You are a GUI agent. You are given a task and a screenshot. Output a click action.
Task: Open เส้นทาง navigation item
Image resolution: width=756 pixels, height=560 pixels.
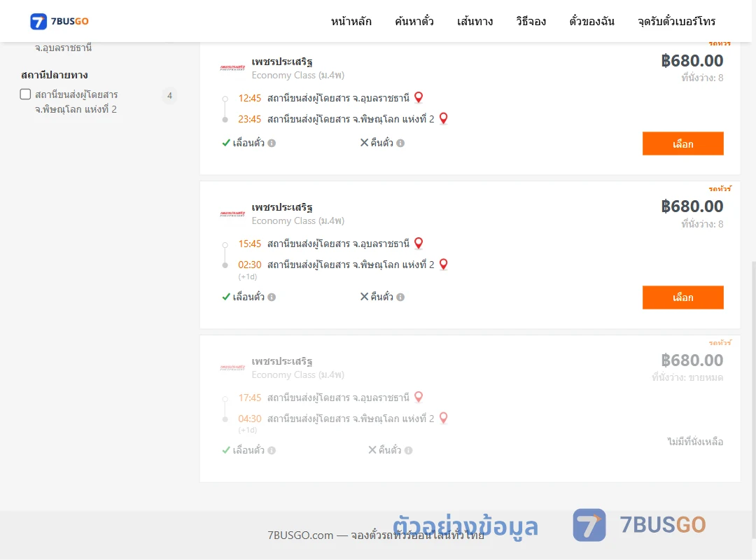point(475,21)
